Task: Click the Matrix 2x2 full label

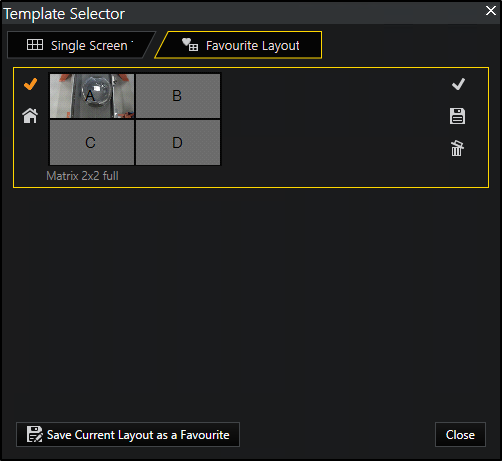Action: 82,176
